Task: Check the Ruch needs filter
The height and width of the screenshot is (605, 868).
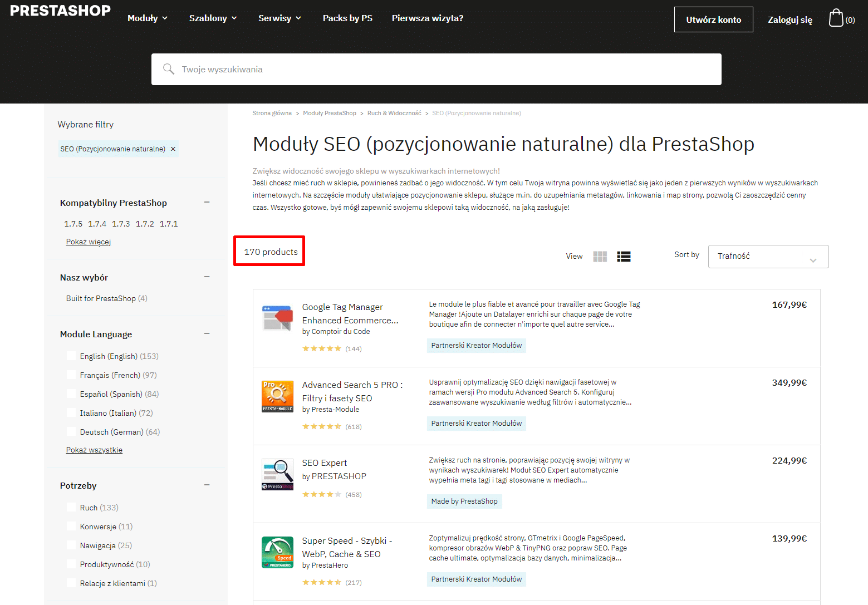Action: tap(71, 507)
